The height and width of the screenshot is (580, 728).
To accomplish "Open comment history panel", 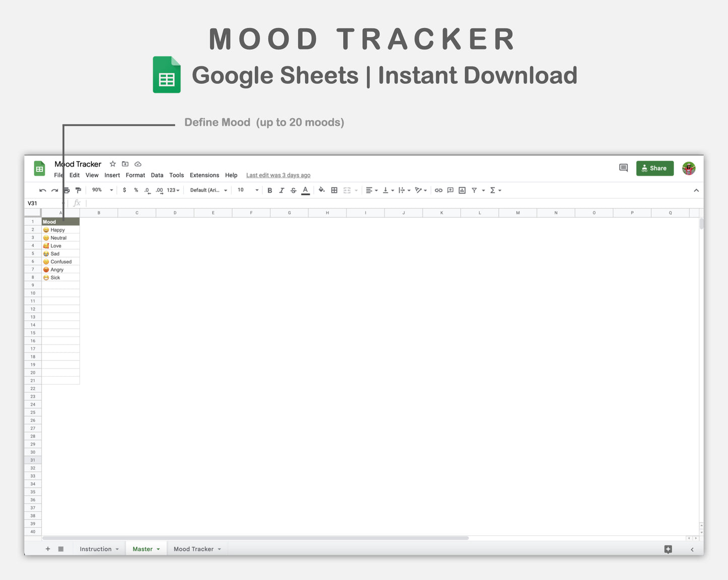I will point(623,168).
